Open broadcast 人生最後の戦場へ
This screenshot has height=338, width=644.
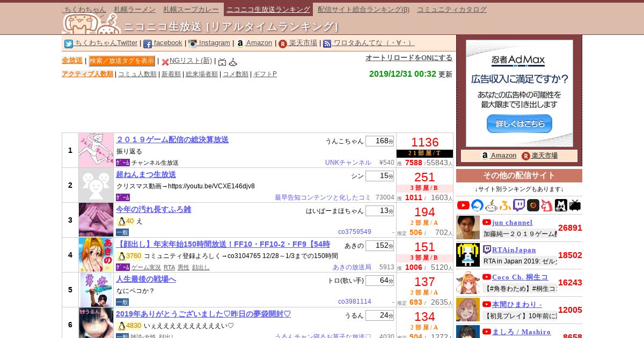click(x=146, y=279)
